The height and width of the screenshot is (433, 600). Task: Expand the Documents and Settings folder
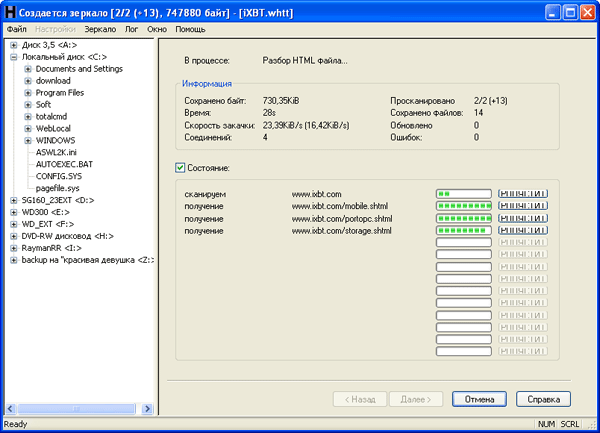click(28, 69)
